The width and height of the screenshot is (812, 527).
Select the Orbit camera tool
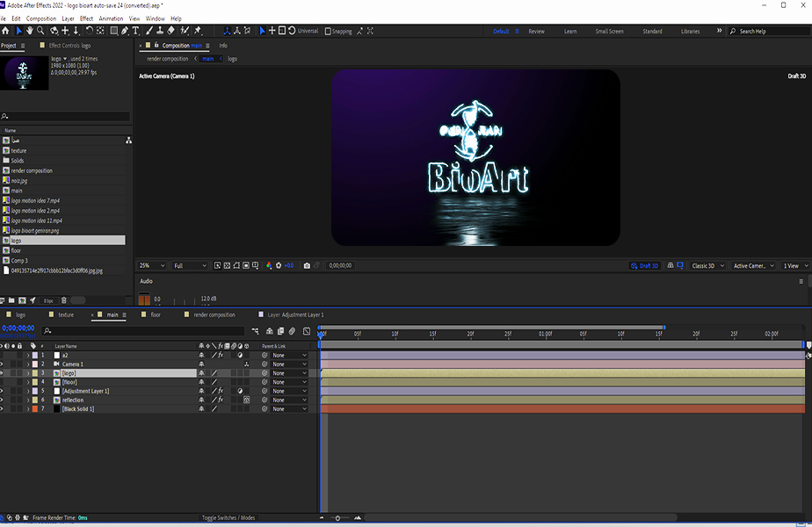(x=54, y=31)
